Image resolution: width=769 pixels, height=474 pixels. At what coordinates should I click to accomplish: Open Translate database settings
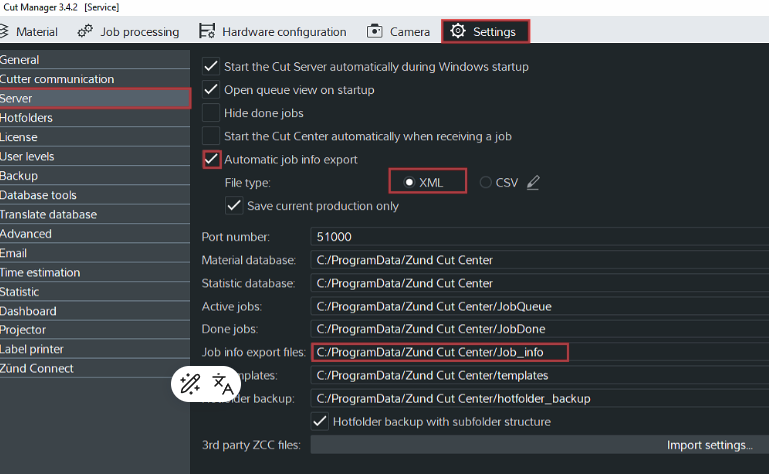tap(95, 214)
